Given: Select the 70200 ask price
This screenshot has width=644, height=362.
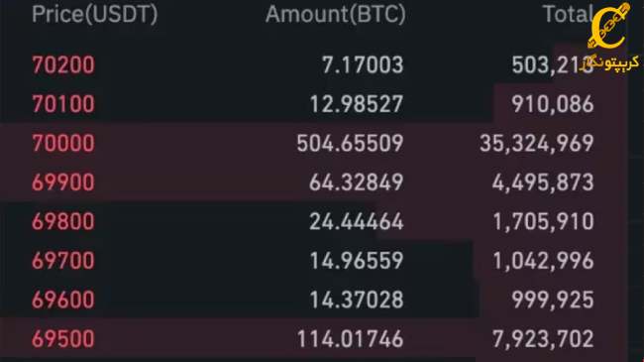Looking at the screenshot, I should click(63, 65).
